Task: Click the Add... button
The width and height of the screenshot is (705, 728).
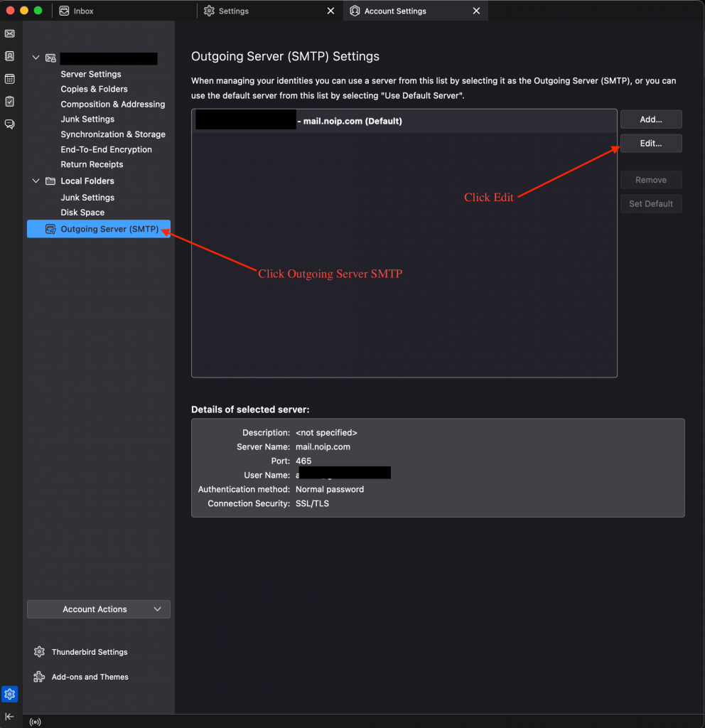Action: point(651,119)
